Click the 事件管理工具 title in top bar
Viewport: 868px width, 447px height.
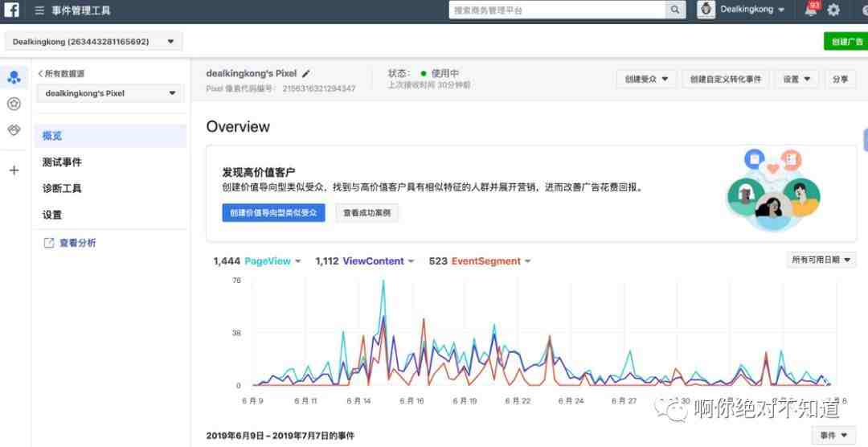pos(81,10)
